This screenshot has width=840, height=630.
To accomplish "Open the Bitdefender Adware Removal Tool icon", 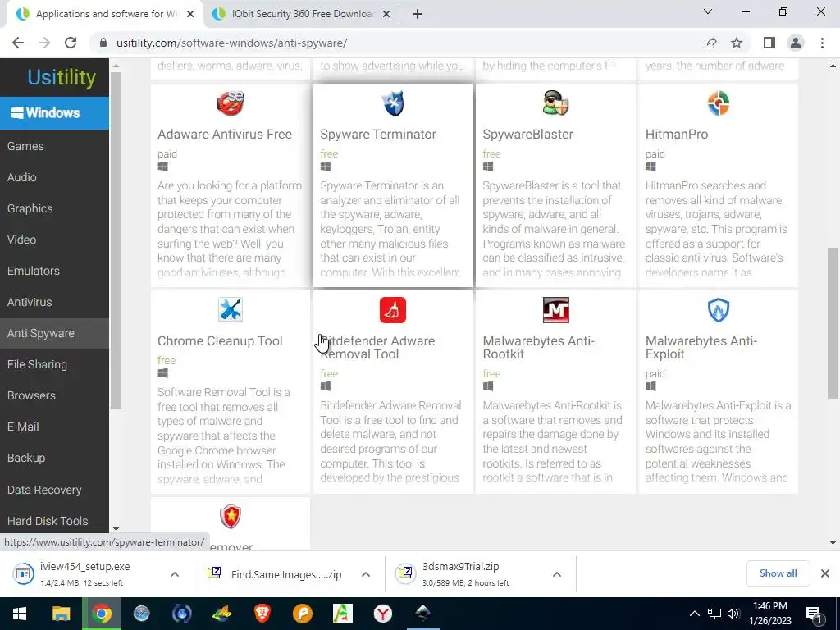I will click(393, 310).
